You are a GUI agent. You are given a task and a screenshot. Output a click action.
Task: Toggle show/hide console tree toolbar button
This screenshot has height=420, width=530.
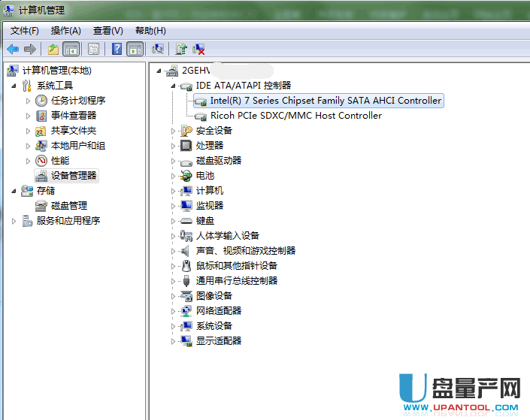click(x=71, y=49)
